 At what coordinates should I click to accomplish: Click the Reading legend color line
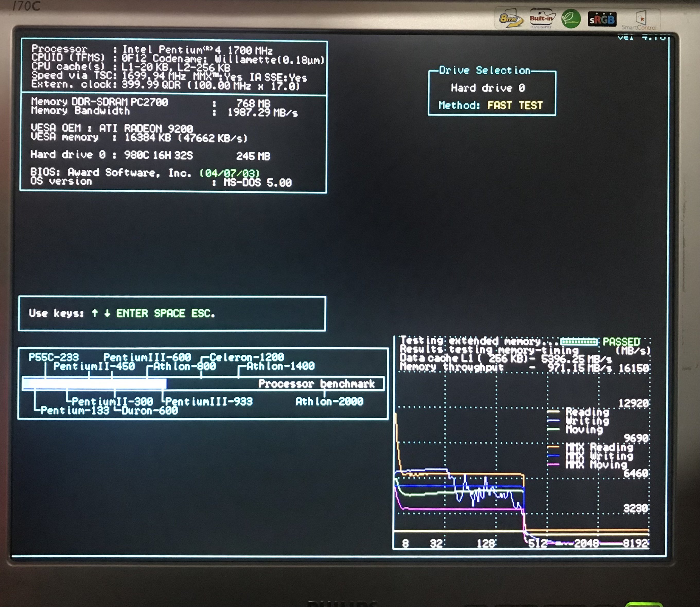[x=553, y=411]
